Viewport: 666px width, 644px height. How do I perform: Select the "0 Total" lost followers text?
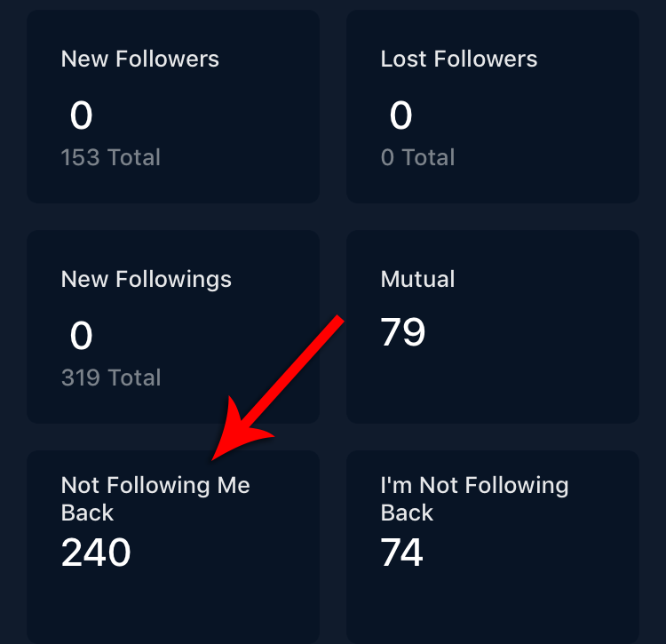417,158
